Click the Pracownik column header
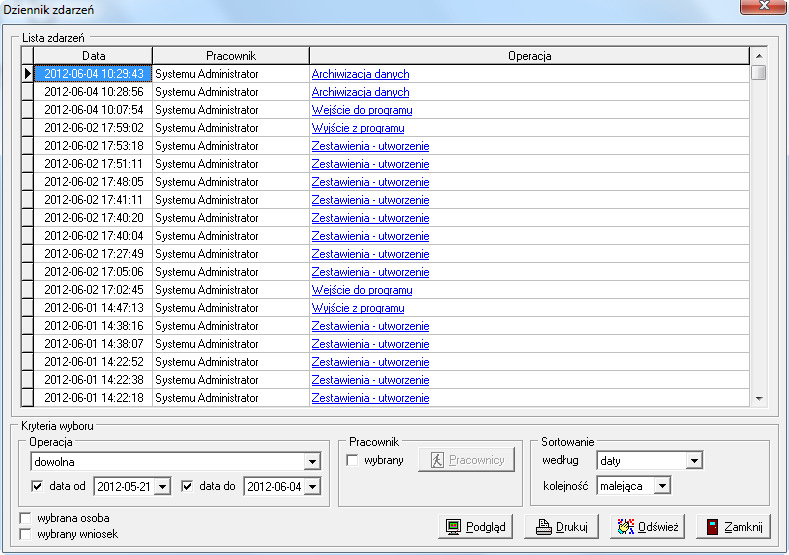This screenshot has height=555, width=789. coord(231,56)
